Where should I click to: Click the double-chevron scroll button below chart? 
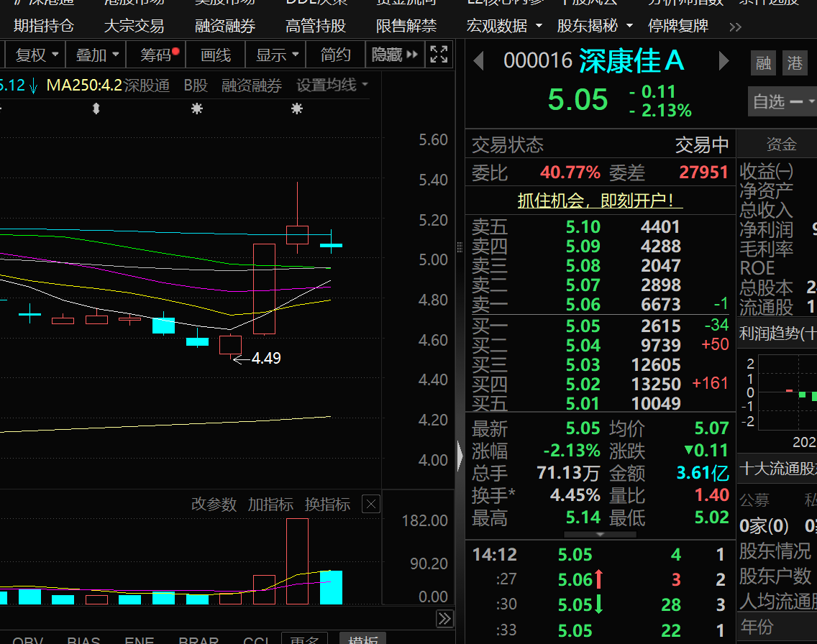(444, 619)
